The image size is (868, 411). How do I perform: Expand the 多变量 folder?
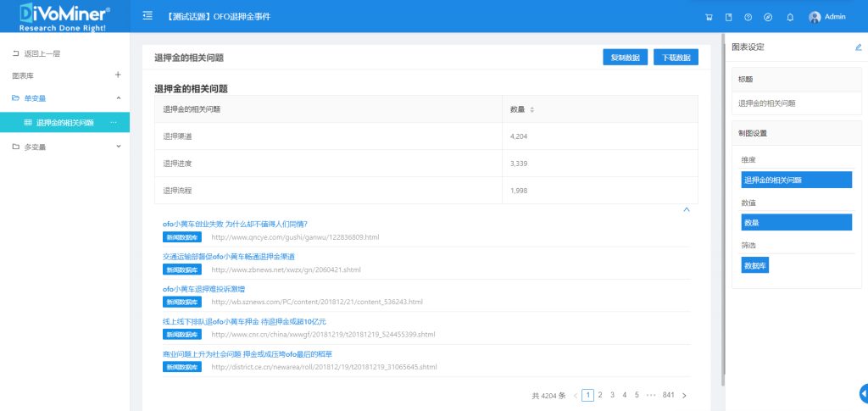point(119,147)
